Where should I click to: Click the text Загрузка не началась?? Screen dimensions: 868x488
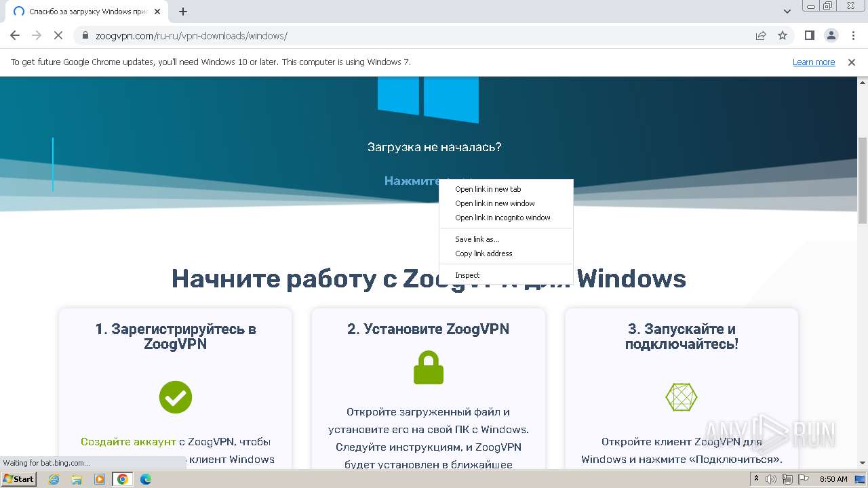click(434, 147)
